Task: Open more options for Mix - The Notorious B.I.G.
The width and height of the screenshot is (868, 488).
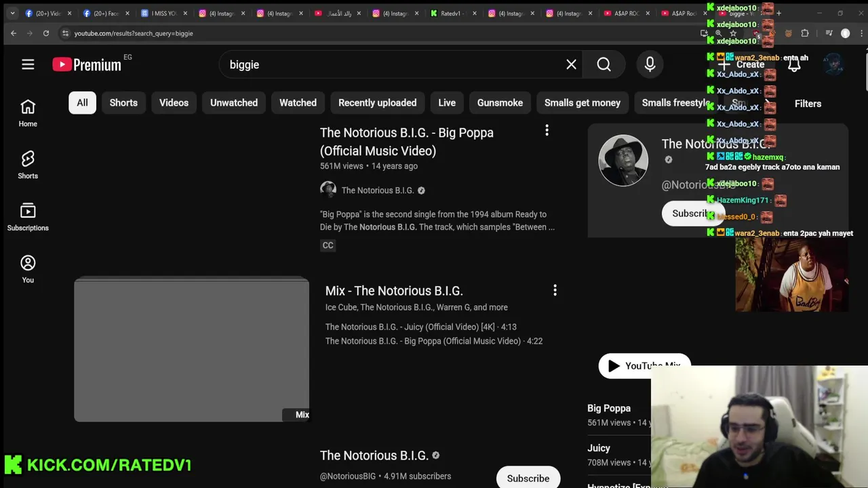Action: point(555,290)
